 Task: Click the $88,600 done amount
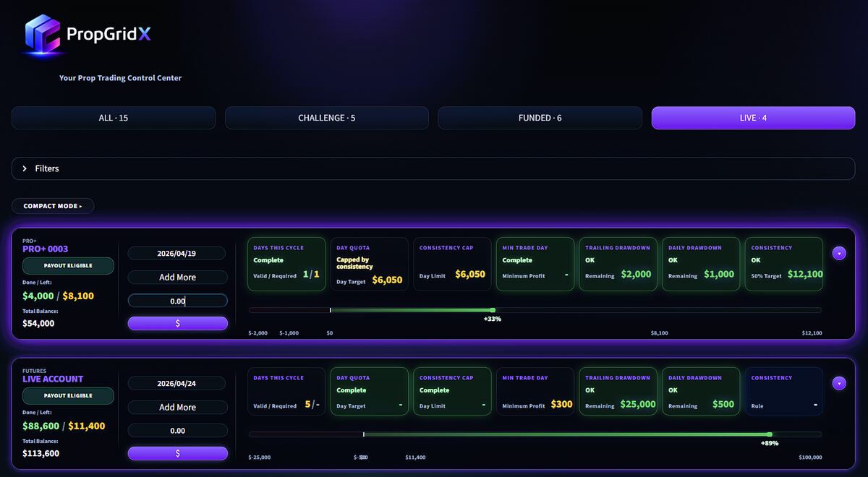[x=41, y=426]
